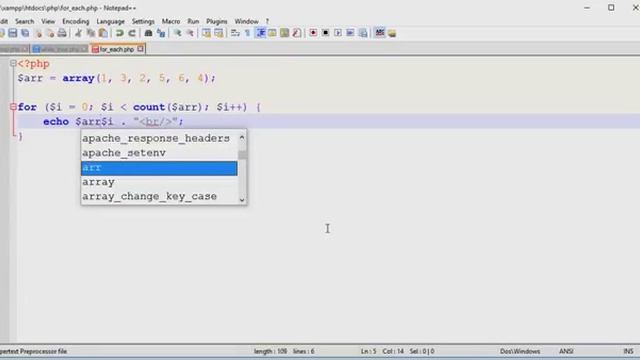This screenshot has height=360, width=640.
Task: Collapse the <?php fold marker
Action: click(x=13, y=63)
